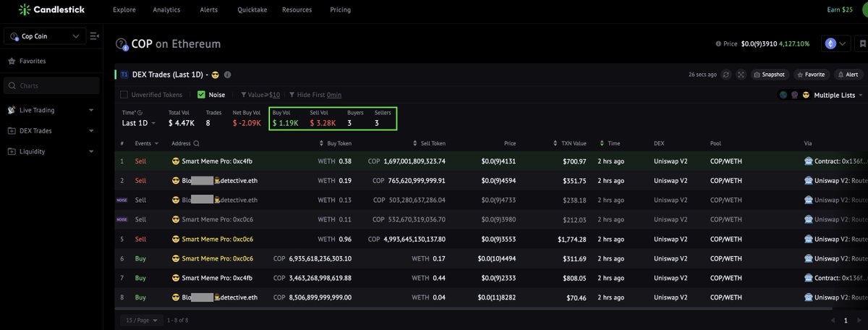The height and width of the screenshot is (330, 868).
Task: Open the Last 1D time dropdown
Action: [x=138, y=123]
